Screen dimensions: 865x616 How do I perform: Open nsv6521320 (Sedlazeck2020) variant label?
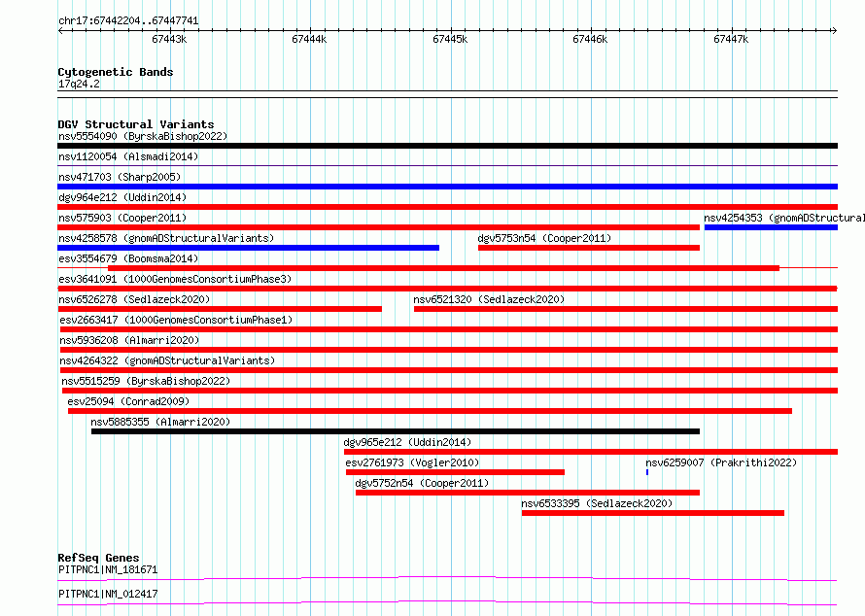click(x=489, y=299)
